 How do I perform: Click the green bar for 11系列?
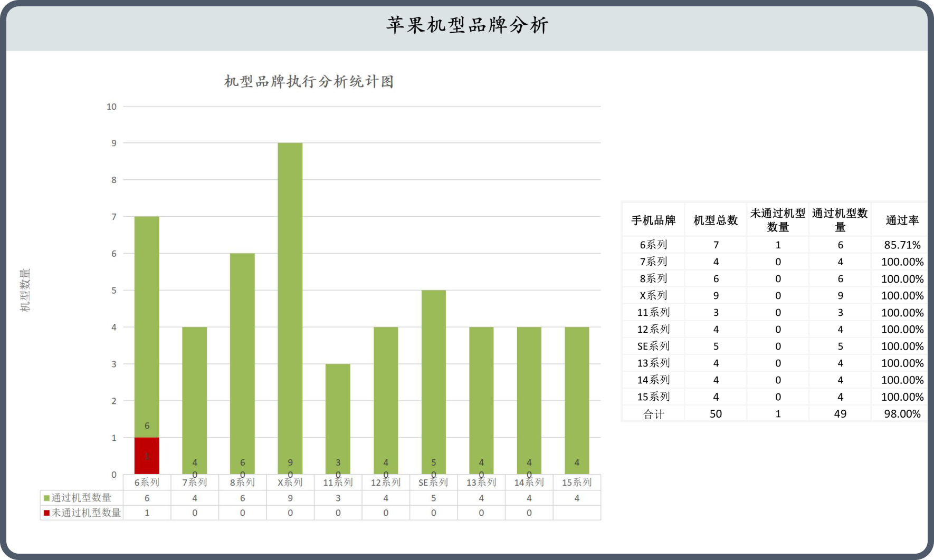point(338,417)
